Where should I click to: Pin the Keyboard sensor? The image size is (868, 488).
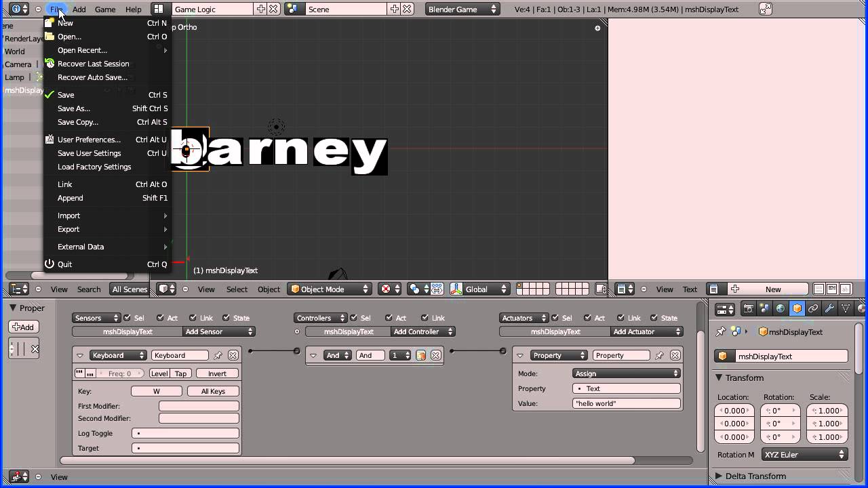pos(218,355)
